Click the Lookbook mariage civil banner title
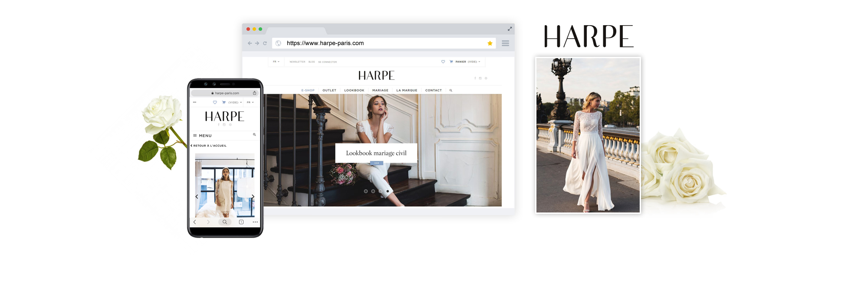This screenshot has width=868, height=281. click(376, 153)
